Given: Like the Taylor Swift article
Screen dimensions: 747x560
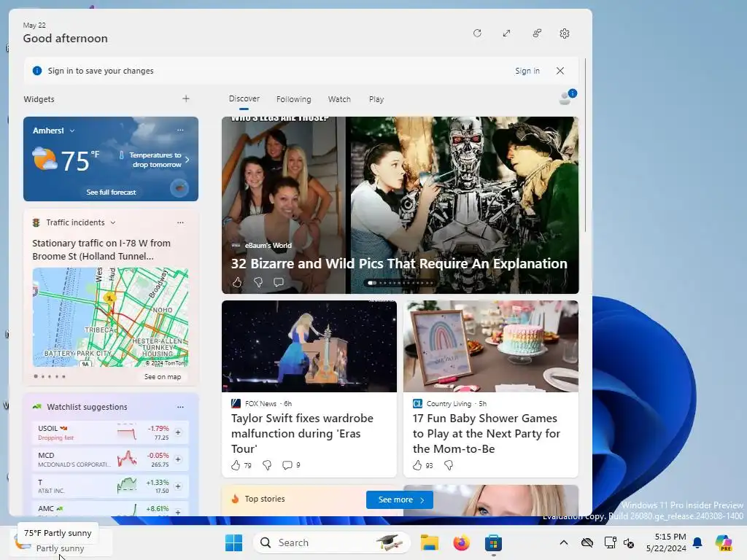Looking at the screenshot, I should 236,465.
